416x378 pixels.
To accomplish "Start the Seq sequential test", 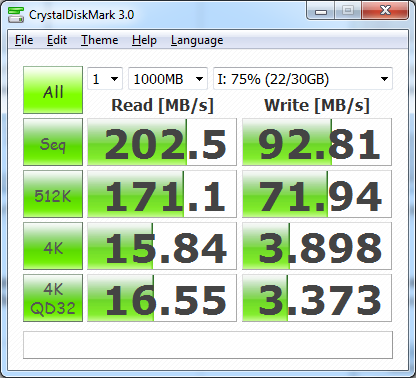I will pyautogui.click(x=53, y=142).
